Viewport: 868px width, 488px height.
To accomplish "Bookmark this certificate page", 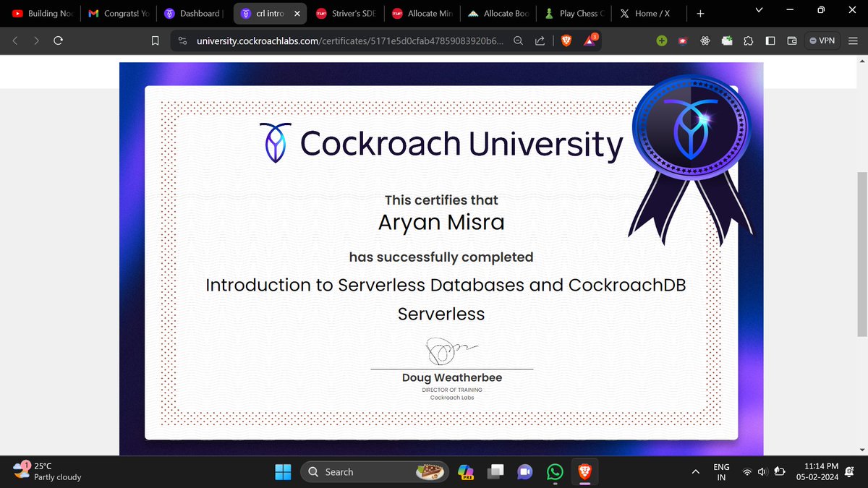I will pyautogui.click(x=155, y=40).
